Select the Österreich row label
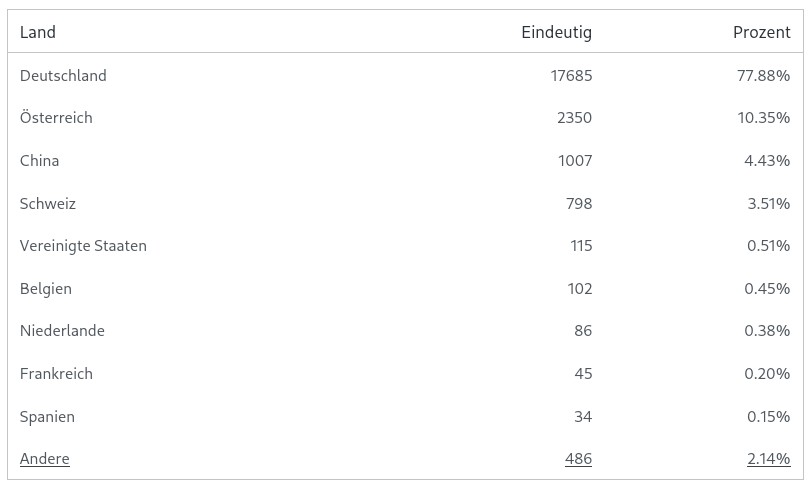The width and height of the screenshot is (812, 487). (x=56, y=118)
